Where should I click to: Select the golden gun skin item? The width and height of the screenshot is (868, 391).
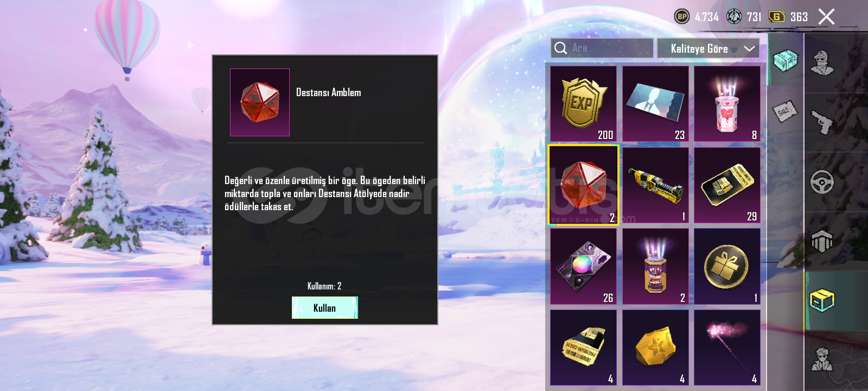point(655,185)
